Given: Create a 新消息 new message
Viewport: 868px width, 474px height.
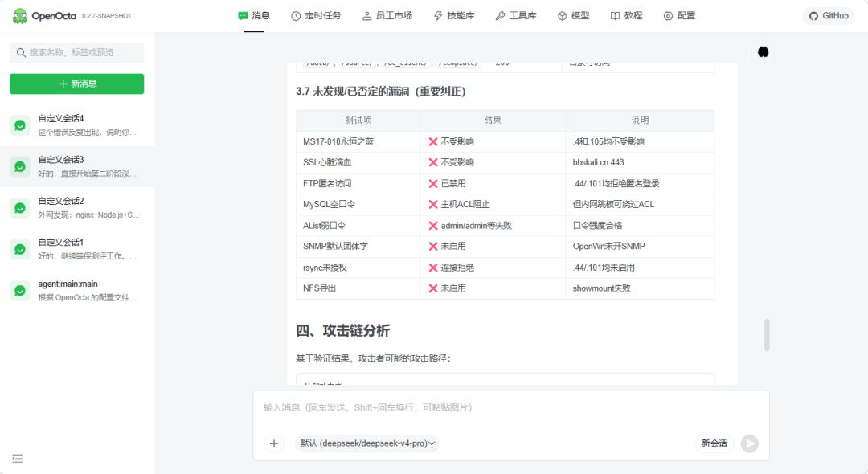Looking at the screenshot, I should [77, 84].
